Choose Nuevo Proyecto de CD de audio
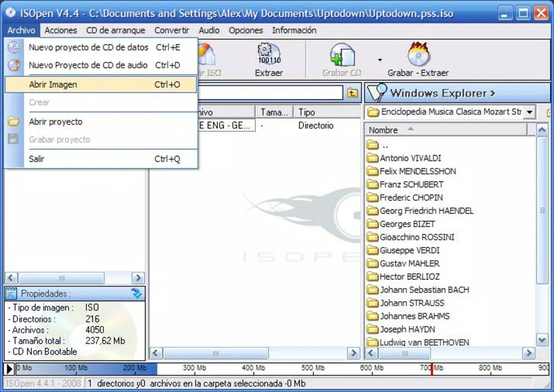 tap(101, 65)
